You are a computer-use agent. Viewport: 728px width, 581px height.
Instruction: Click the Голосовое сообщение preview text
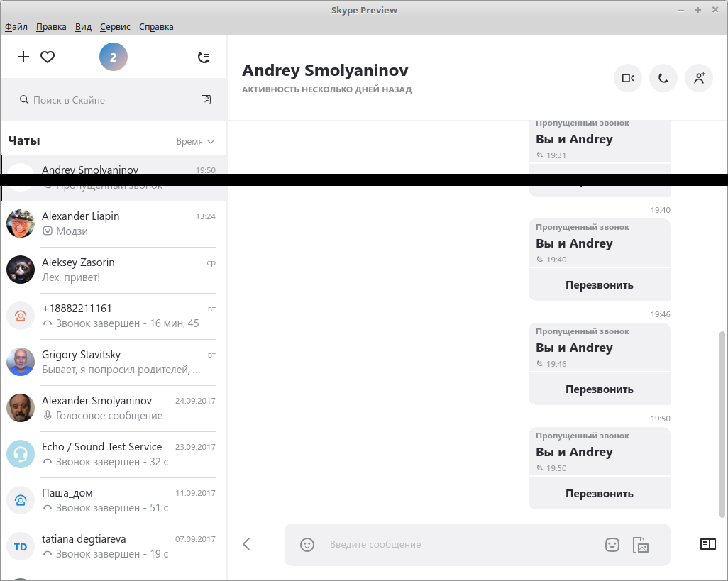click(x=109, y=415)
